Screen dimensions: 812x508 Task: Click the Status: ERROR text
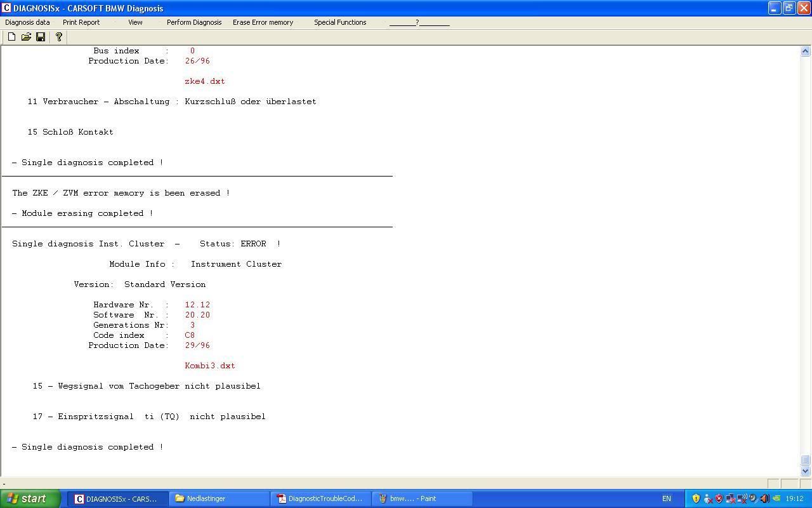point(233,244)
